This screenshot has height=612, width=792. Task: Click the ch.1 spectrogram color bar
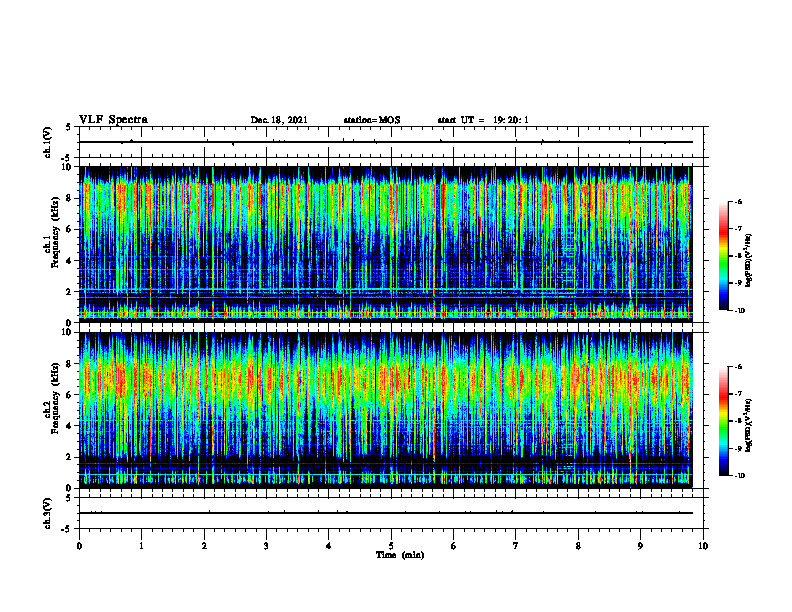coord(723,256)
